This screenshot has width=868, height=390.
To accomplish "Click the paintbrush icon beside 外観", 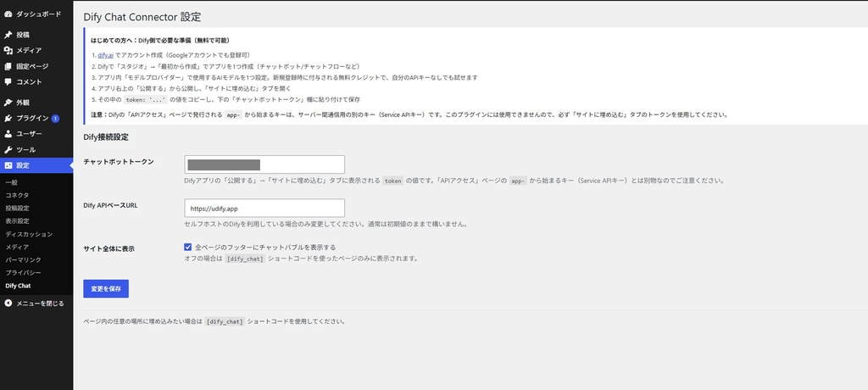I will click(8, 103).
